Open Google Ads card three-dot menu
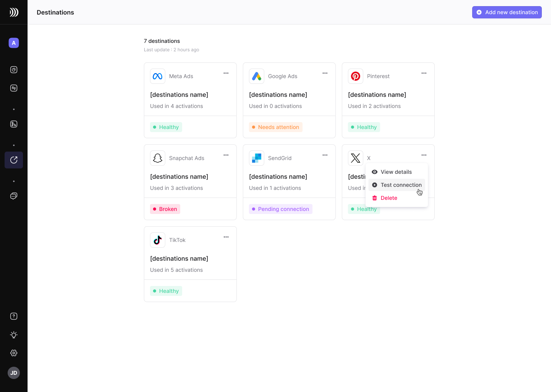The image size is (551, 392). click(x=325, y=73)
